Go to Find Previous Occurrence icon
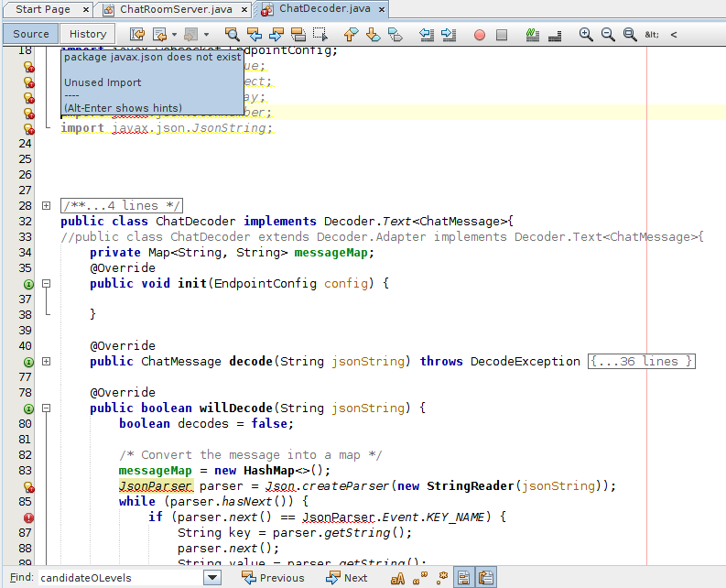Screen dimensions: 726x588 click(x=255, y=34)
